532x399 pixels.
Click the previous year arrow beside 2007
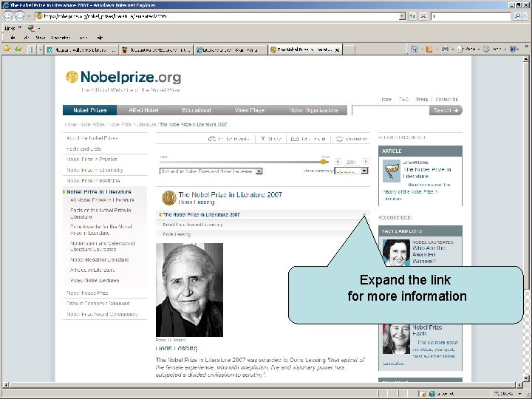click(x=338, y=162)
